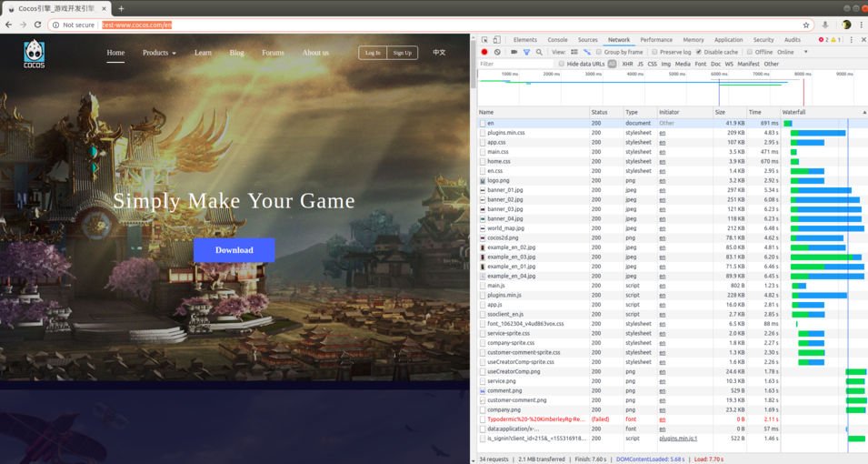The width and height of the screenshot is (868, 464).
Task: Uncheck the Disable cache checkbox
Action: (699, 52)
